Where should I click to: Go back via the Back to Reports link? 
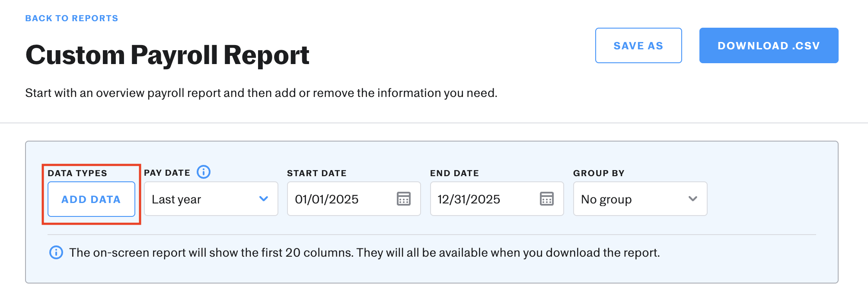72,18
